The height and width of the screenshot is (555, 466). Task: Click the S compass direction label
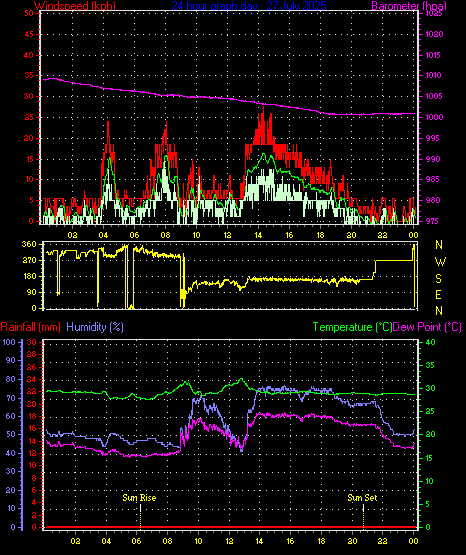coord(438,279)
